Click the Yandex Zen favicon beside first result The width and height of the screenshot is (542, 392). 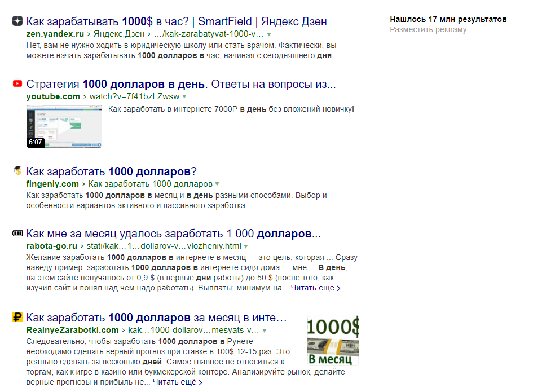tap(17, 21)
